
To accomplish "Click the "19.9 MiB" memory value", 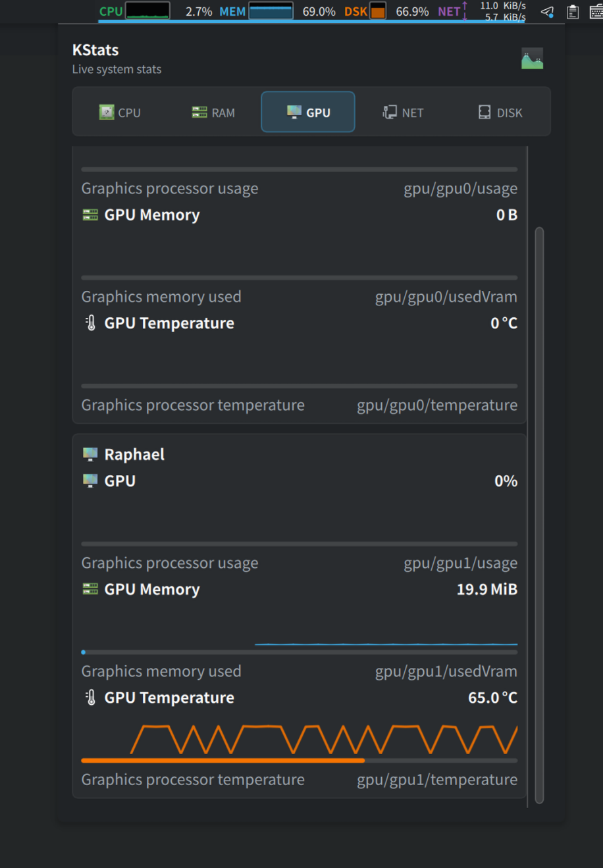I will click(487, 589).
